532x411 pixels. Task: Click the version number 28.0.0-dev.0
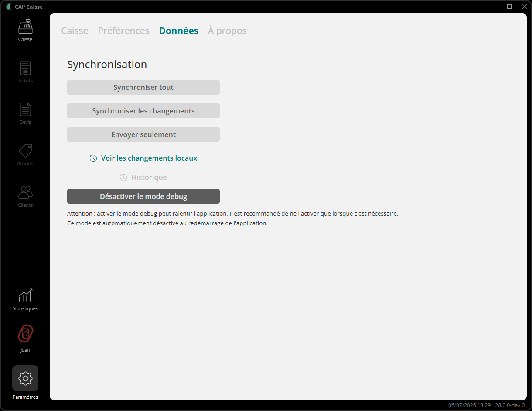click(510, 406)
